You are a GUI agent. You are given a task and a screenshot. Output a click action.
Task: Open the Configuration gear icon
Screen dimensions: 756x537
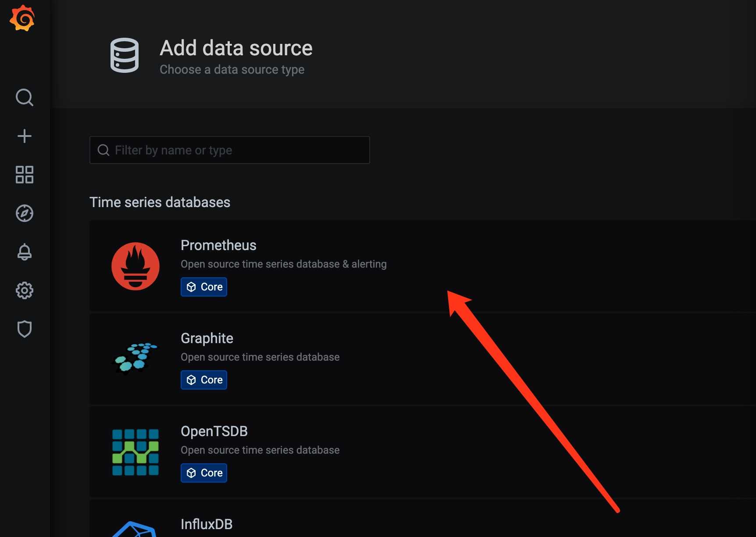[25, 290]
